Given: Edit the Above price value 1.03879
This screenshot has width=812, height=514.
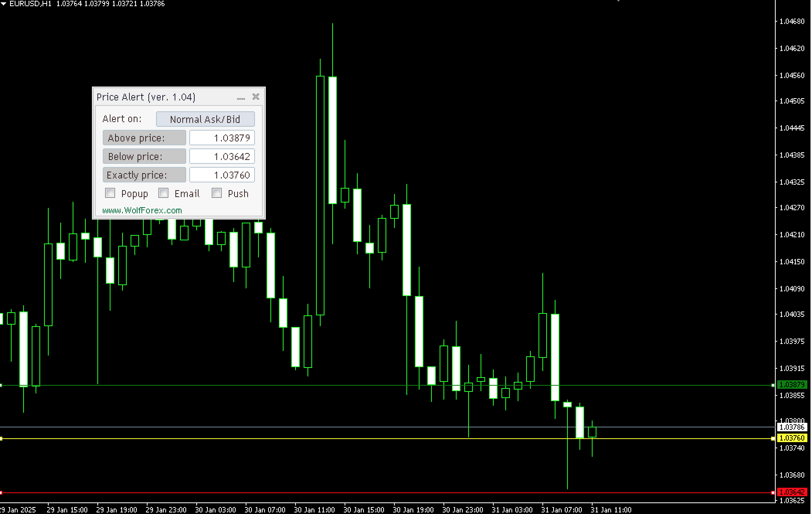Looking at the screenshot, I should coord(222,138).
